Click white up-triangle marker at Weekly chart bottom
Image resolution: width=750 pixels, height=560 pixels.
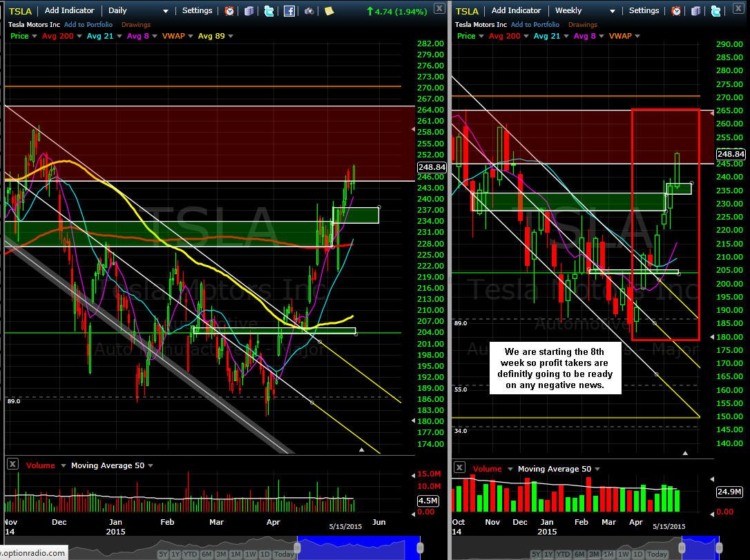(685, 453)
